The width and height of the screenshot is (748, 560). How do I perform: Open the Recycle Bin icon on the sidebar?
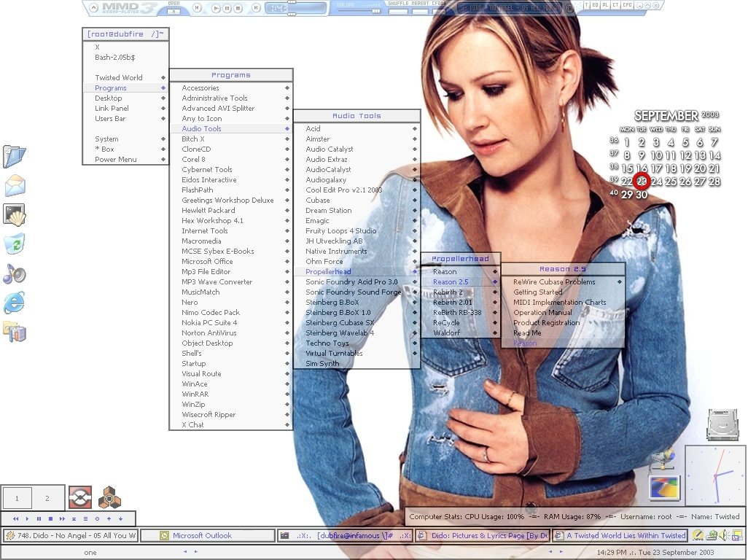coord(15,244)
